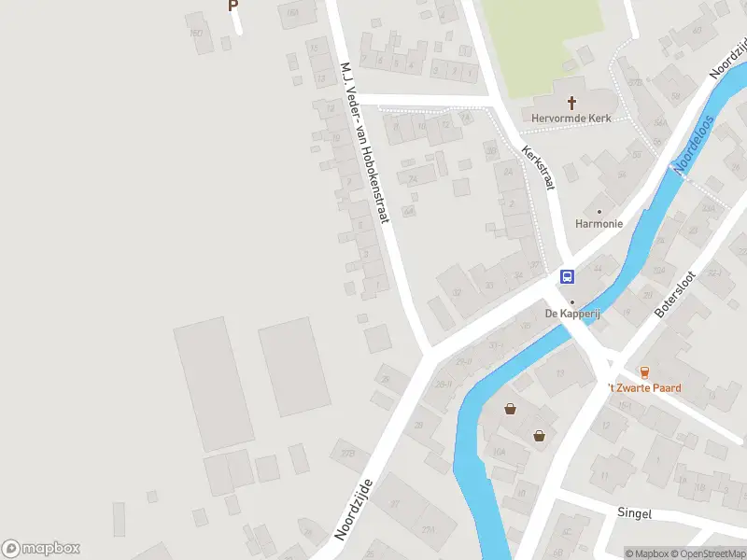The width and height of the screenshot is (747, 560).
Task: Open the © OpenStreetMap attribution link
Action: coord(709,553)
